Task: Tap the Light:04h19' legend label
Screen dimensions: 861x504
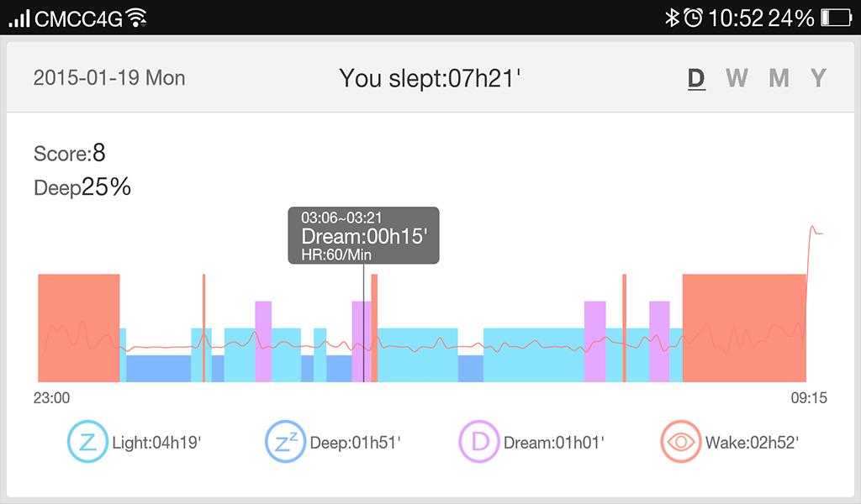Action: tap(156, 443)
